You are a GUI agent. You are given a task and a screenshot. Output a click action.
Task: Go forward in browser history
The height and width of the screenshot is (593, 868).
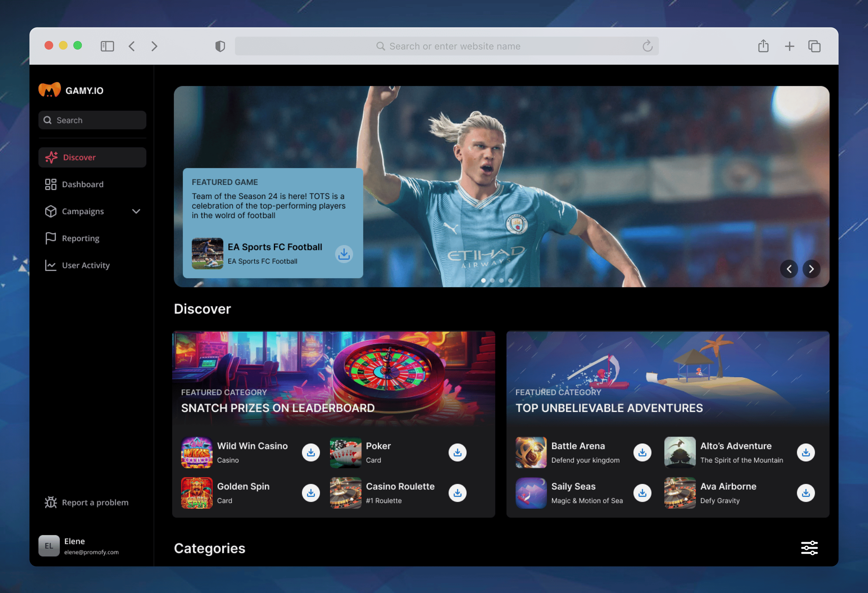point(154,46)
